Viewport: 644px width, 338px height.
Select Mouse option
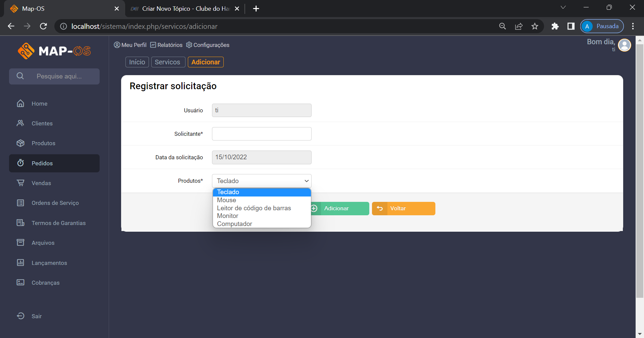point(262,200)
